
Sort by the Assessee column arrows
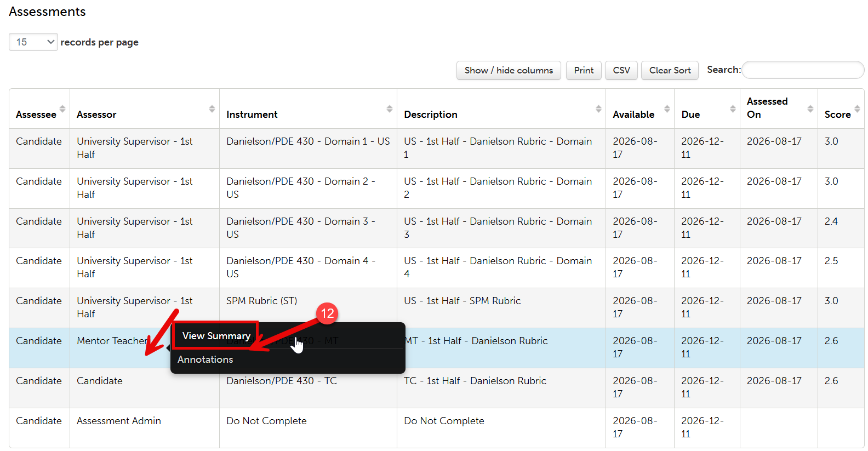[x=62, y=109]
